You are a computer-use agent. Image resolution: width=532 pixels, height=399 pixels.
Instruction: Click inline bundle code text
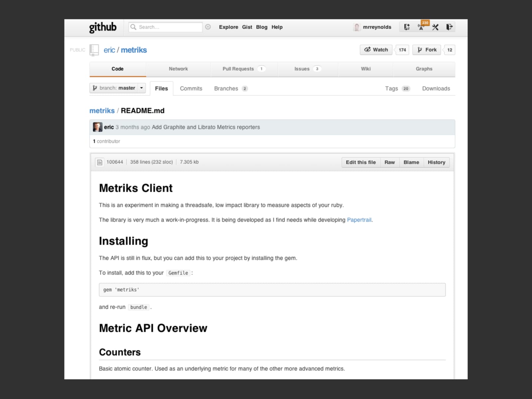139,307
